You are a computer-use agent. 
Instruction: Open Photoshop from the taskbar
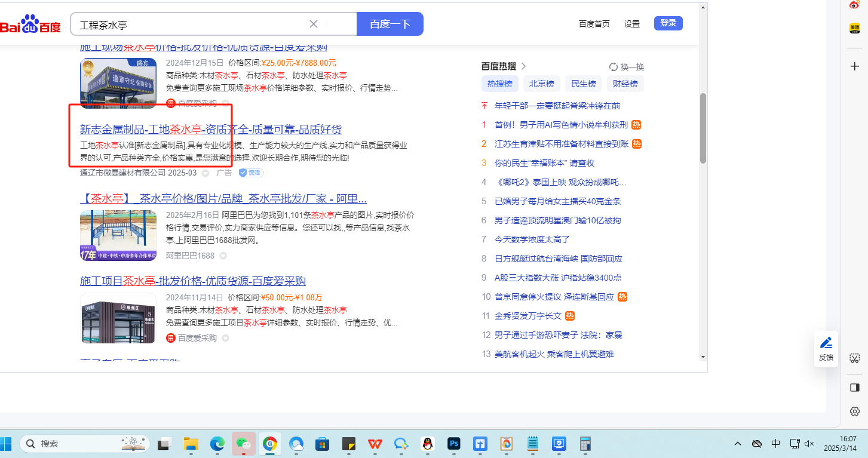pyautogui.click(x=454, y=444)
